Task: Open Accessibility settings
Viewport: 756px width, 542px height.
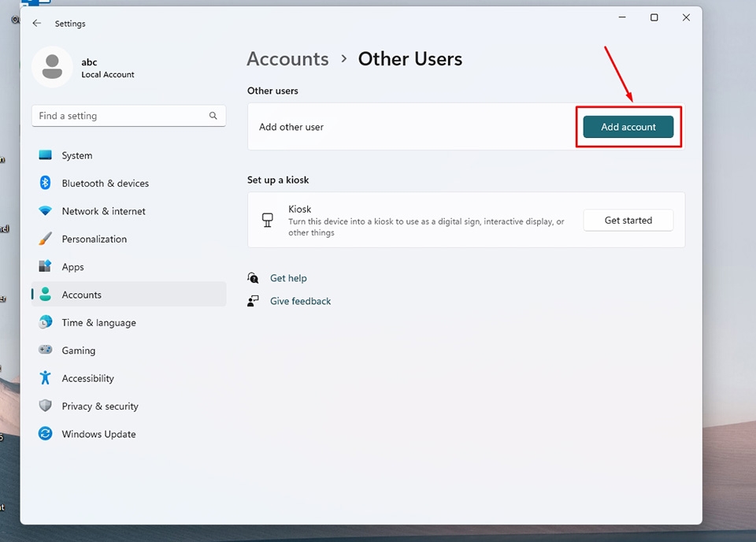Action: pos(128,378)
